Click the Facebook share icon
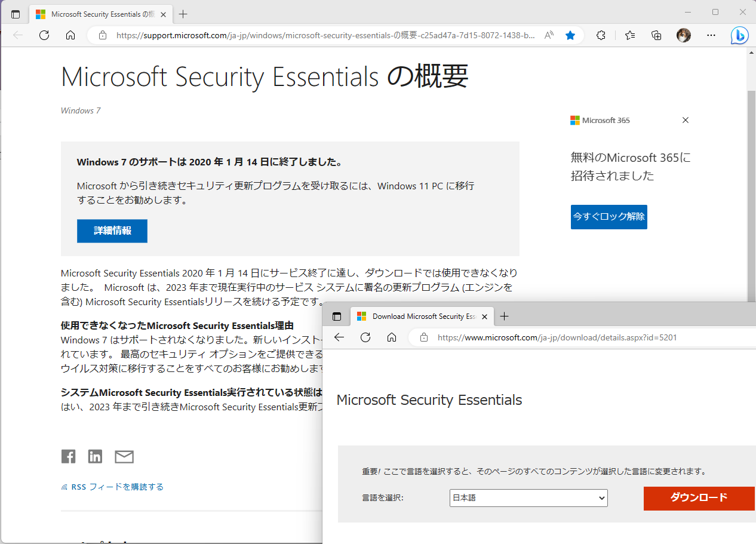This screenshot has width=756, height=544. click(x=68, y=456)
